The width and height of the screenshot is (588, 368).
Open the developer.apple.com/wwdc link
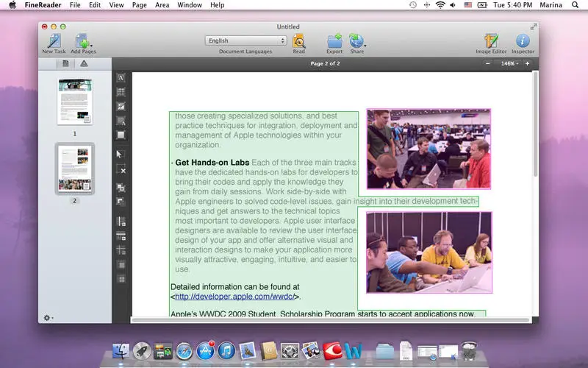pos(234,297)
